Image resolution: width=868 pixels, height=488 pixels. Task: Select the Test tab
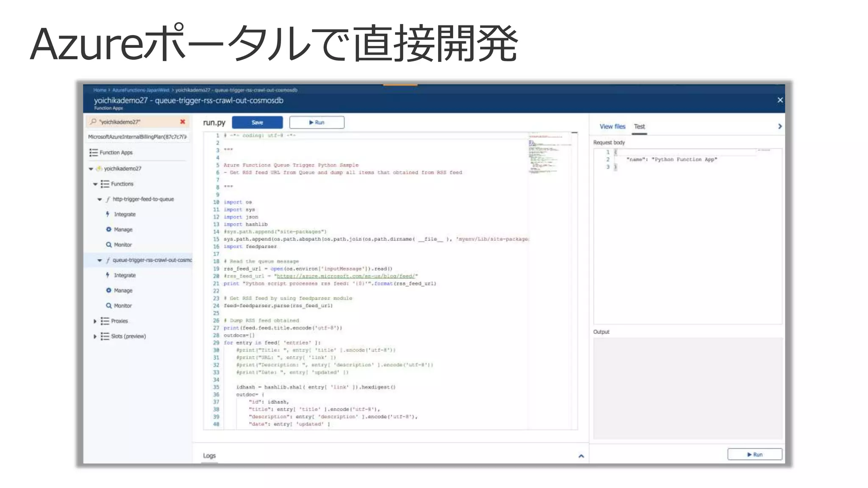point(639,126)
